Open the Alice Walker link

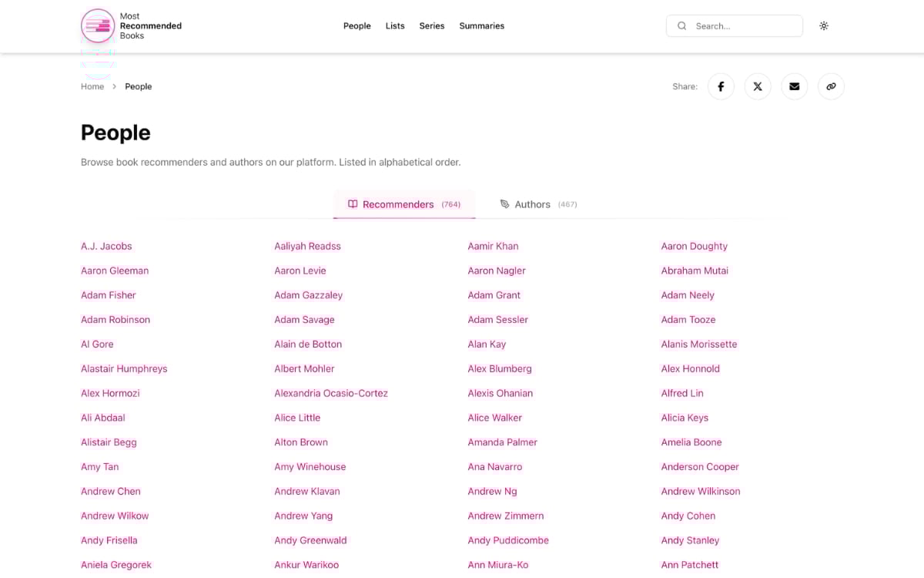(495, 418)
